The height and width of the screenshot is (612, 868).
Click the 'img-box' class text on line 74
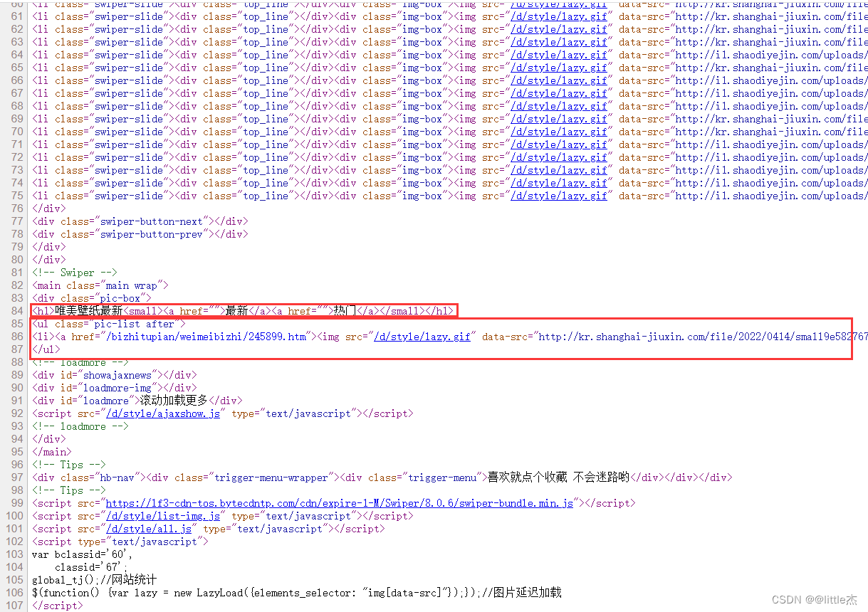422,183
